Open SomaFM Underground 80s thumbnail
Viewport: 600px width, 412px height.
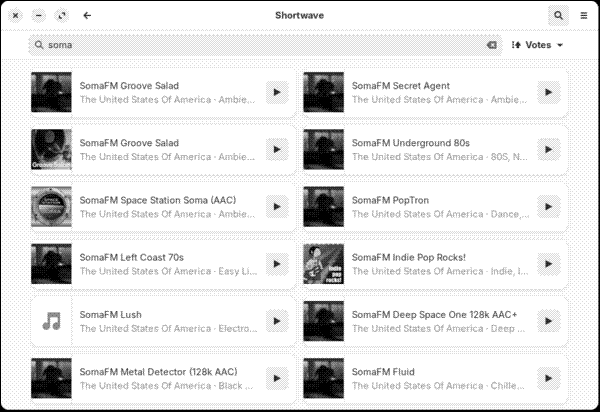click(x=323, y=149)
